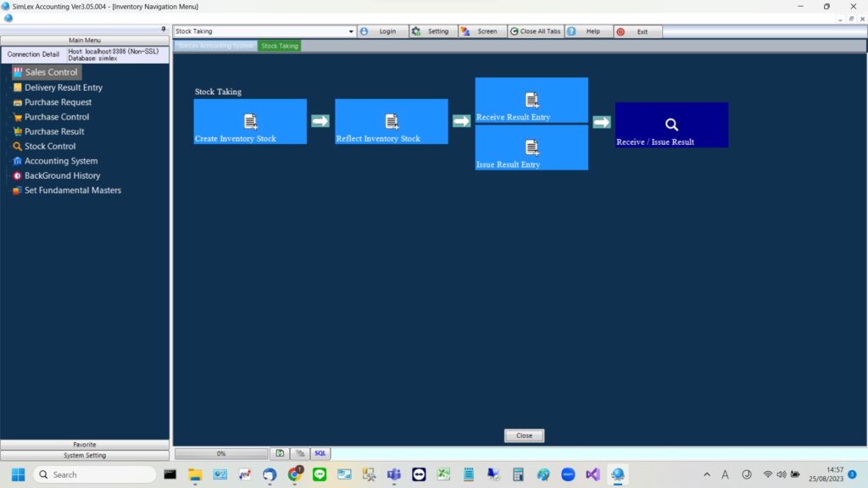
Task: Open the Screen icon in the toolbar
Action: [465, 30]
